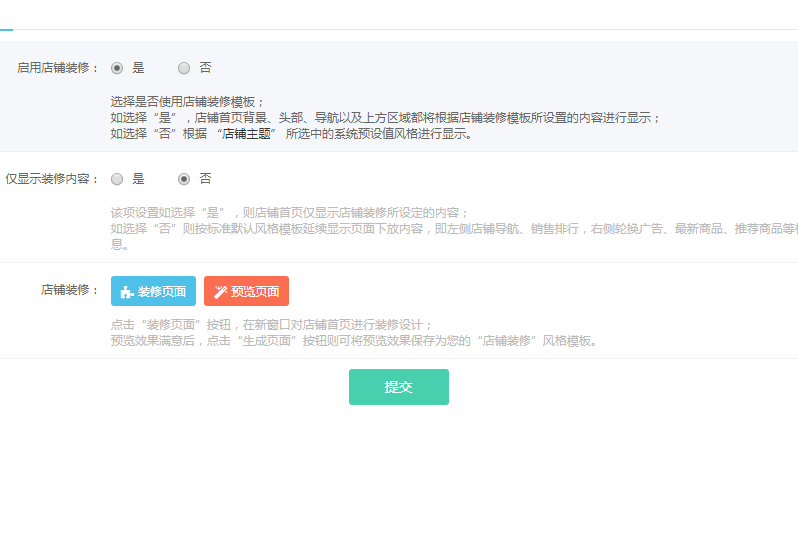Click the puzzle icon on 装修页面 button
Screen dimensions: 798x535
coord(126,292)
